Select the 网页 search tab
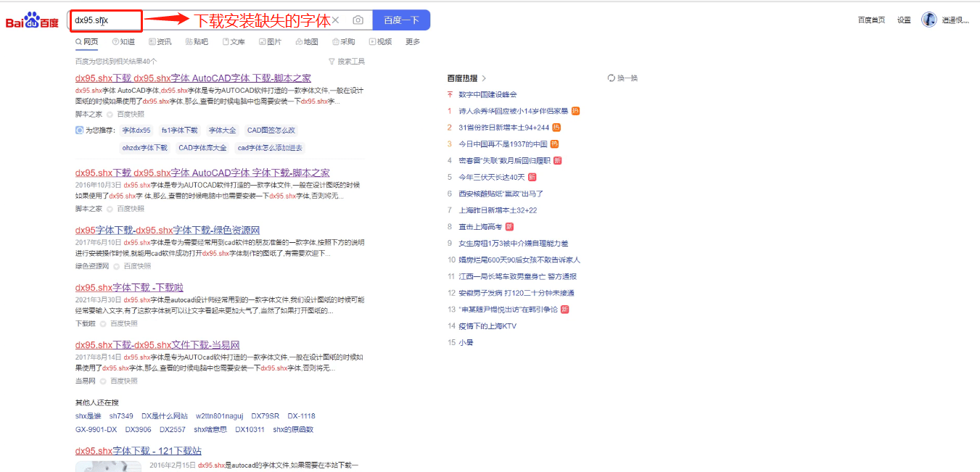This screenshot has width=980, height=472. click(x=86, y=42)
